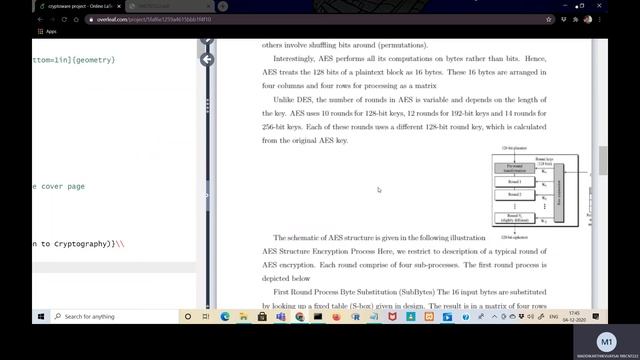
Task: Open a new browser tab
Action: (x=222, y=6)
